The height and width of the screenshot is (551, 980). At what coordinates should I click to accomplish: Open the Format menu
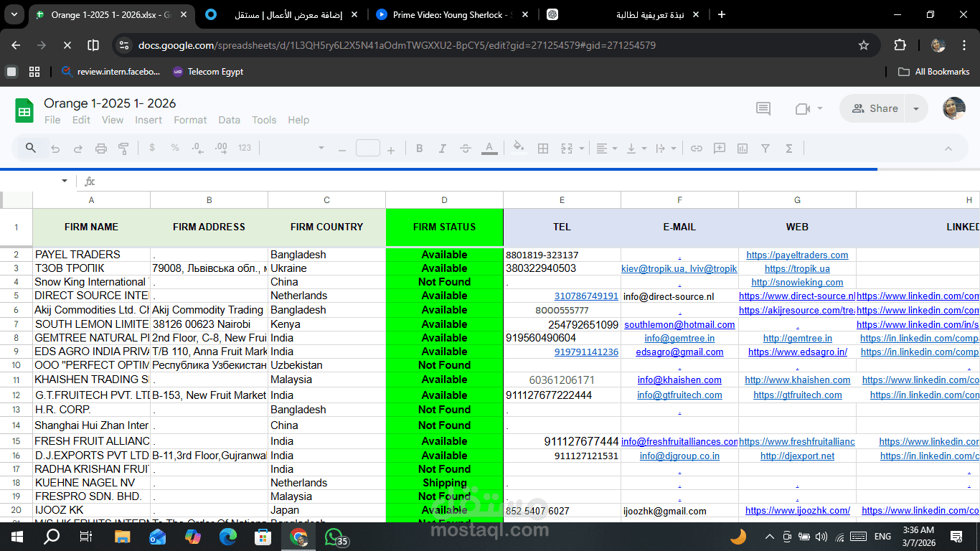point(190,120)
